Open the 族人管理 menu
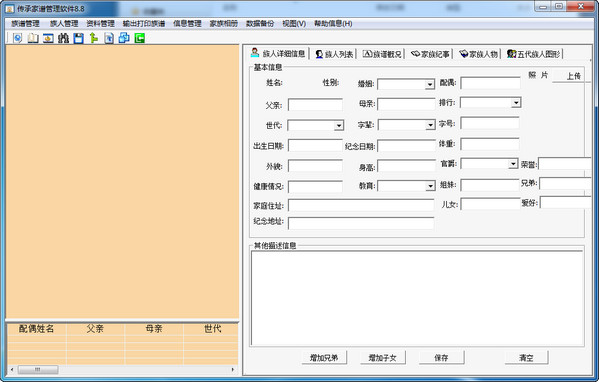The image size is (599, 382). click(64, 24)
